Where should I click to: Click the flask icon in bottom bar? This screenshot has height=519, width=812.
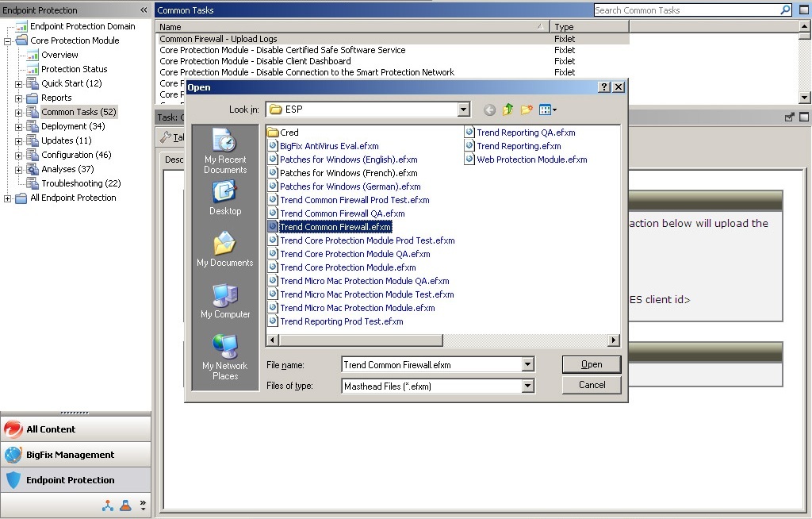point(125,506)
